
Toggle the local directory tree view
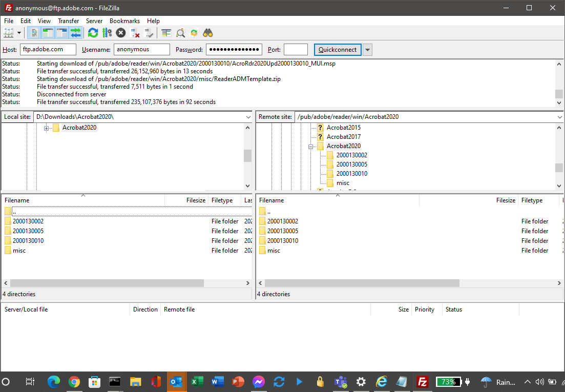47,32
